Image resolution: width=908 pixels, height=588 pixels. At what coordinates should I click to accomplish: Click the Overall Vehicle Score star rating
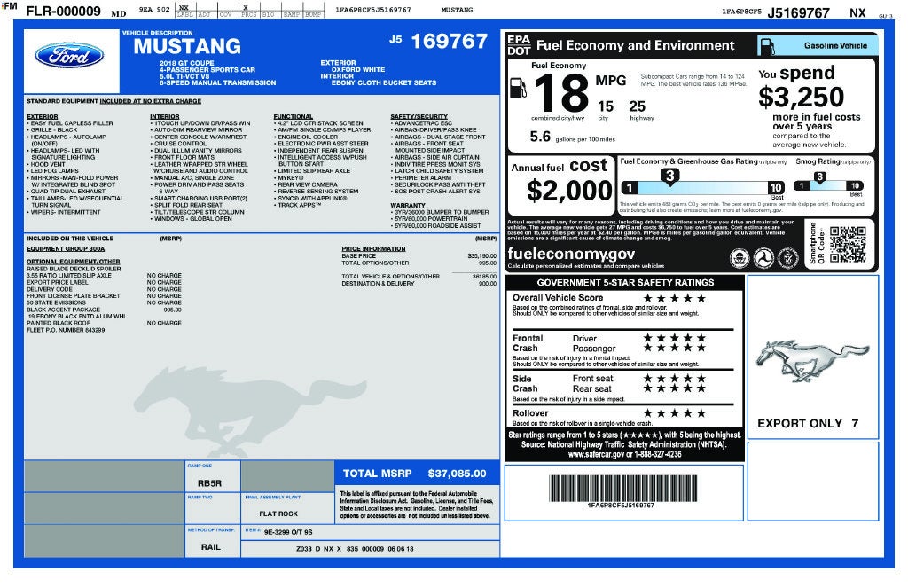(x=674, y=298)
